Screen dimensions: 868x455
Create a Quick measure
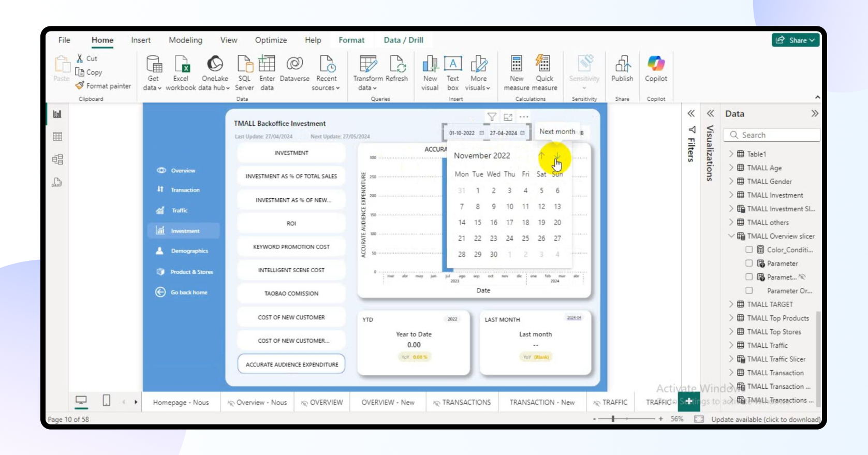[x=544, y=72]
